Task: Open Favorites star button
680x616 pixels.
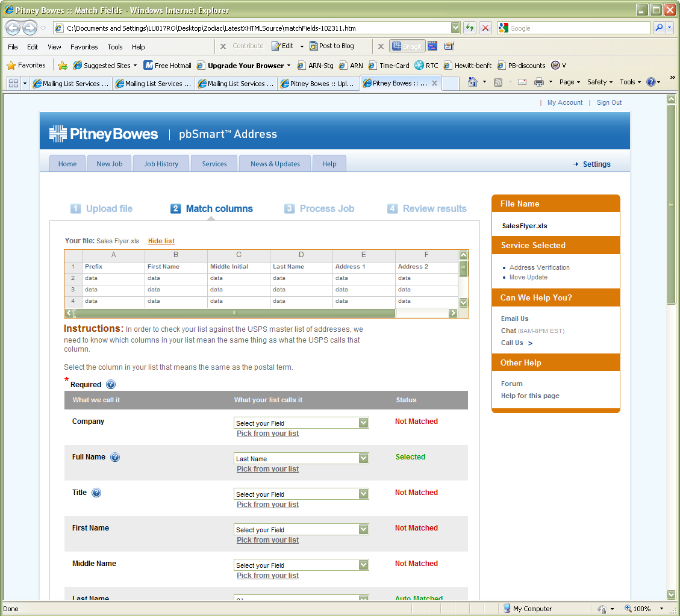Action: coord(26,66)
